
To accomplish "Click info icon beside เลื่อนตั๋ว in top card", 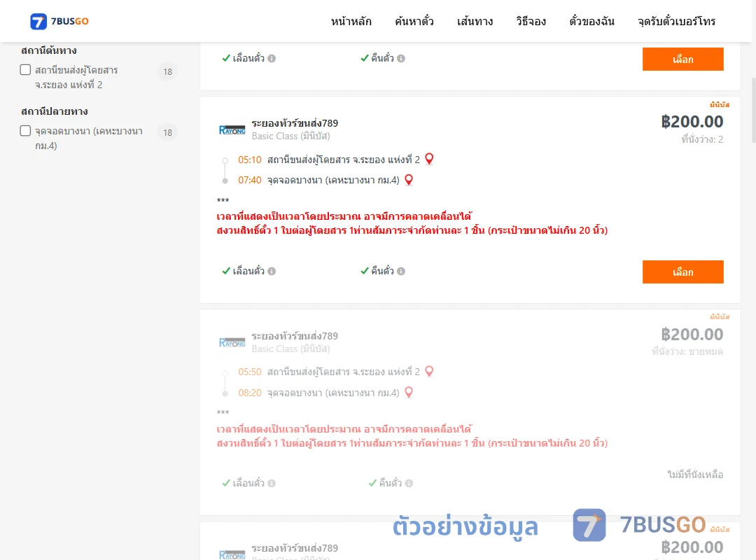I will pos(272,58).
